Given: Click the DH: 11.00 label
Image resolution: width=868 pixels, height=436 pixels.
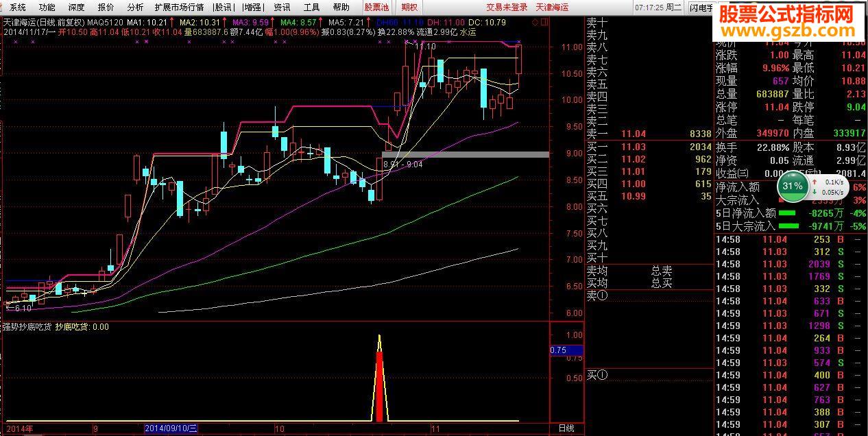Looking at the screenshot, I should click(447, 23).
